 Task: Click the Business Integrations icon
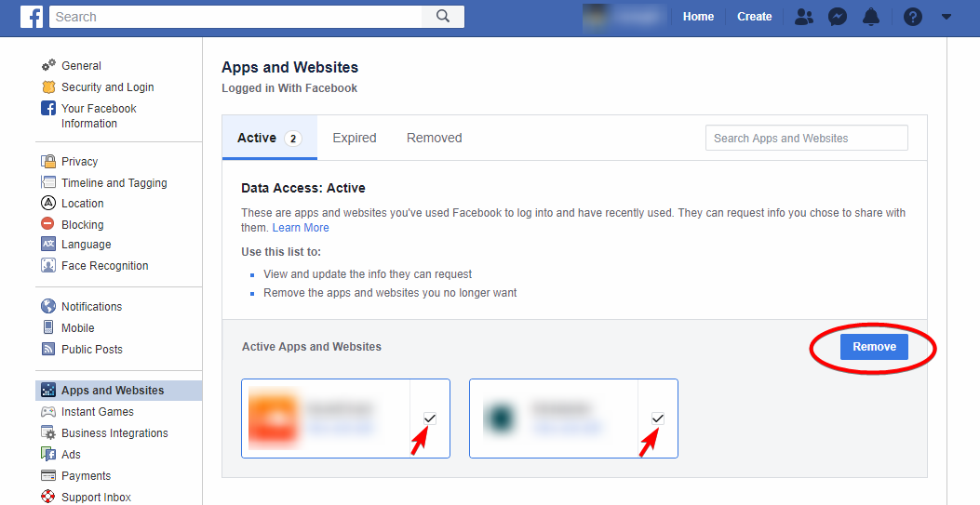coord(48,432)
